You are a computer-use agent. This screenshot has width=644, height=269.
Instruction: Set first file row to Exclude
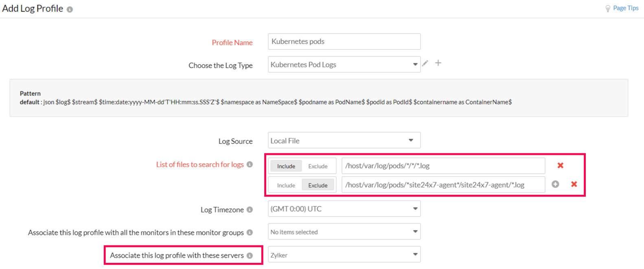pyautogui.click(x=318, y=166)
